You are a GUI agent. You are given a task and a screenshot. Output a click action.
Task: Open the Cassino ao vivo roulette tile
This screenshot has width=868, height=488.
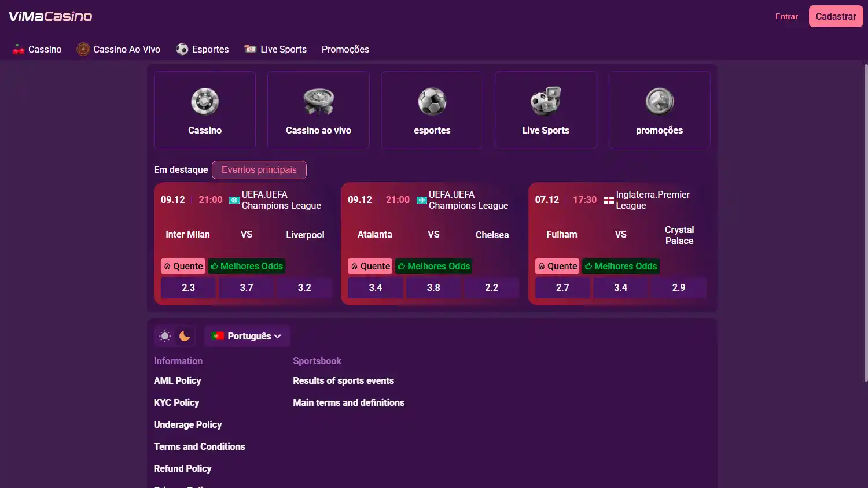[x=318, y=110]
